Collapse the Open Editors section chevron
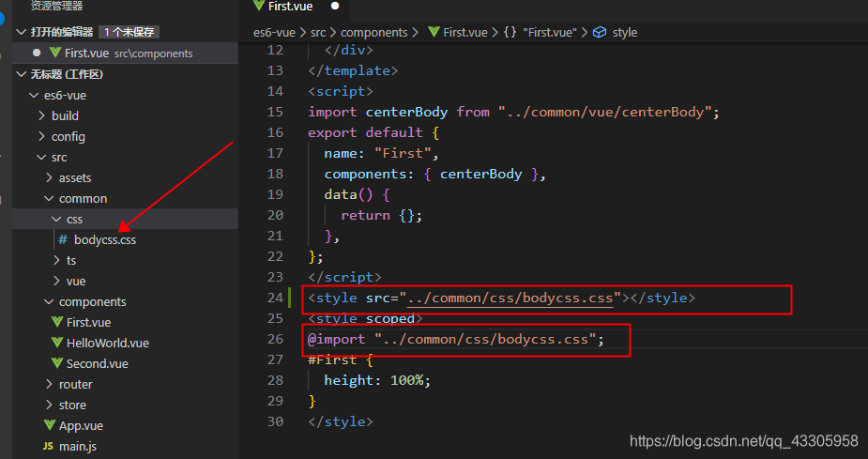 pyautogui.click(x=22, y=32)
